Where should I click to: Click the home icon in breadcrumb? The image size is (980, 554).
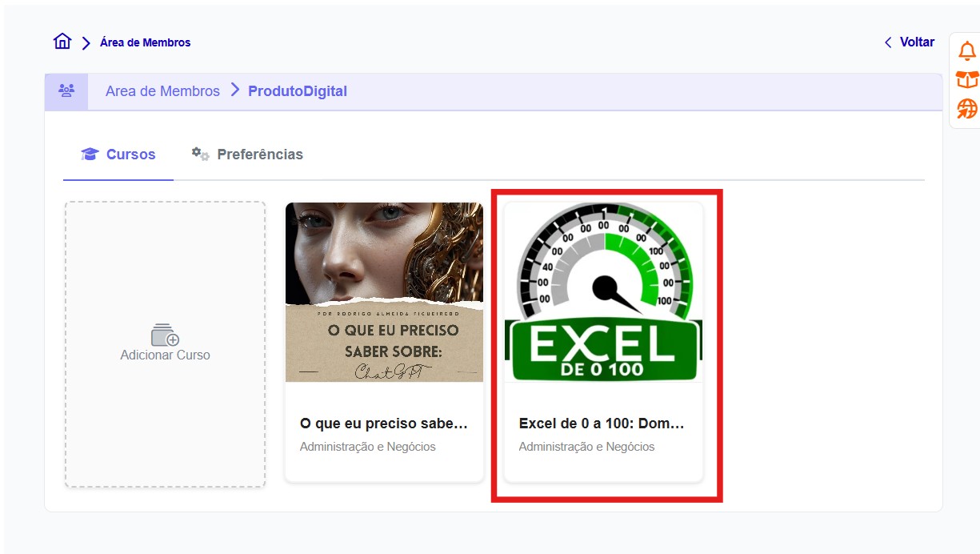point(62,42)
